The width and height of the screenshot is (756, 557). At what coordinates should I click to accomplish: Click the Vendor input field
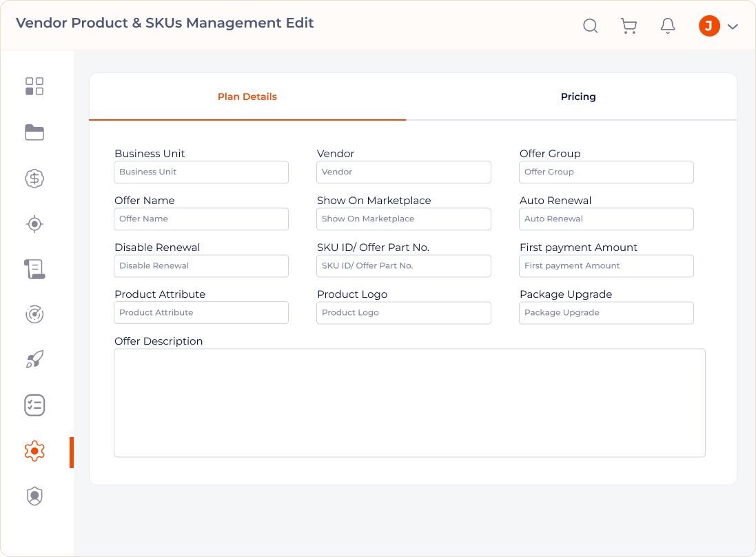click(404, 172)
